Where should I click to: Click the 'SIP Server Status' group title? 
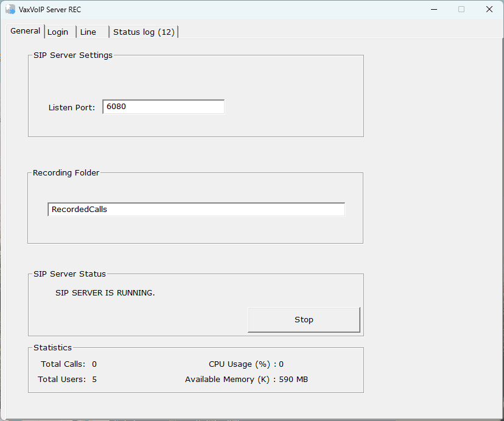click(x=69, y=274)
